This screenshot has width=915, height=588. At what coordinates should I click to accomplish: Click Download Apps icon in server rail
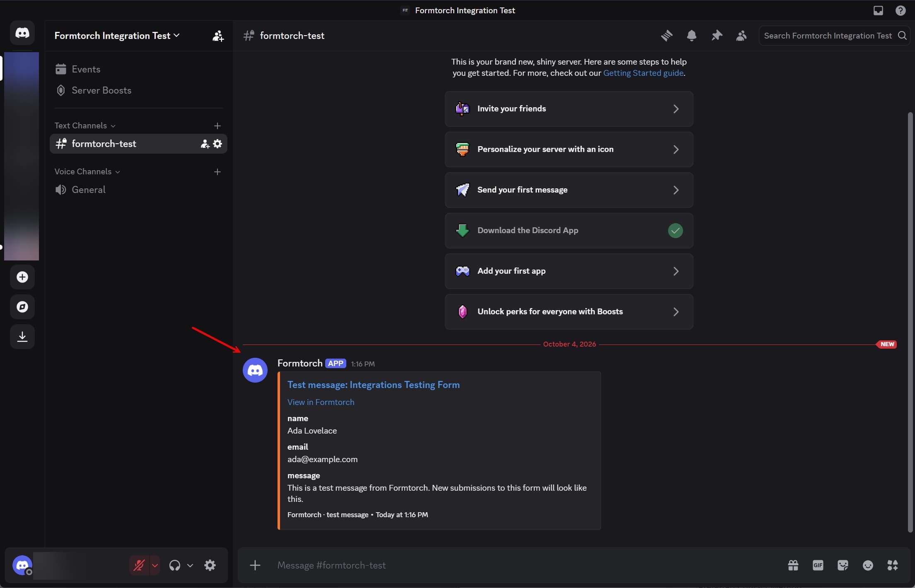[22, 337]
